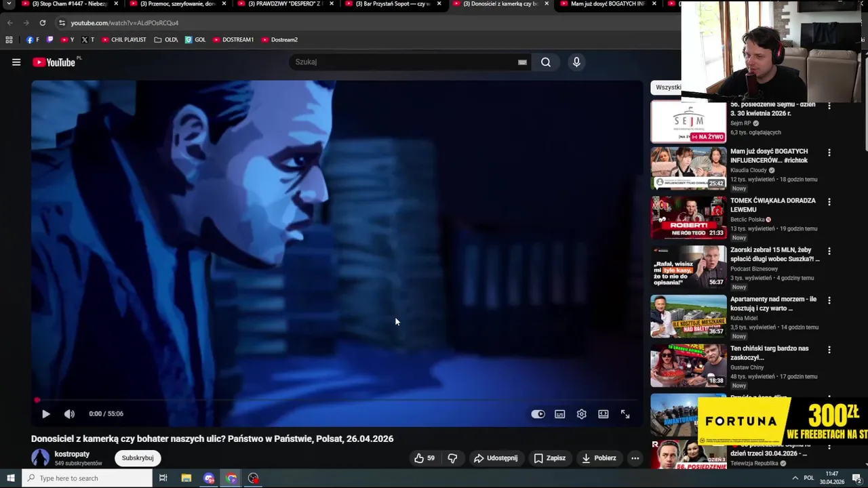This screenshot has height=488, width=868.
Task: Turn on subtitles for the video
Action: click(560, 414)
